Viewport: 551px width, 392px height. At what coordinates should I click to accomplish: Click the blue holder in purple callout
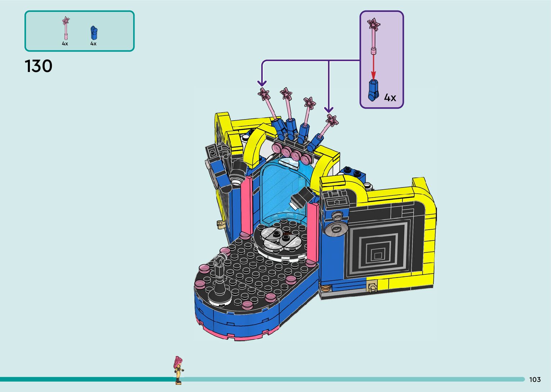[374, 91]
